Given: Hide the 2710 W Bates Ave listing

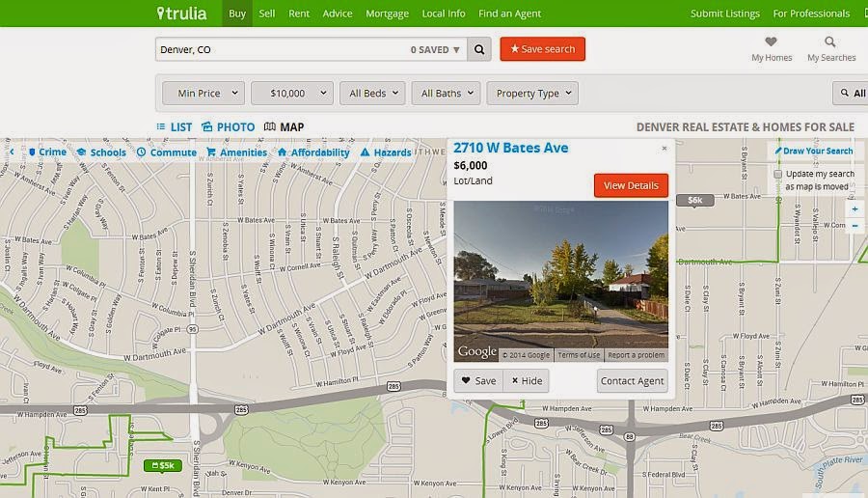Looking at the screenshot, I should tap(527, 380).
